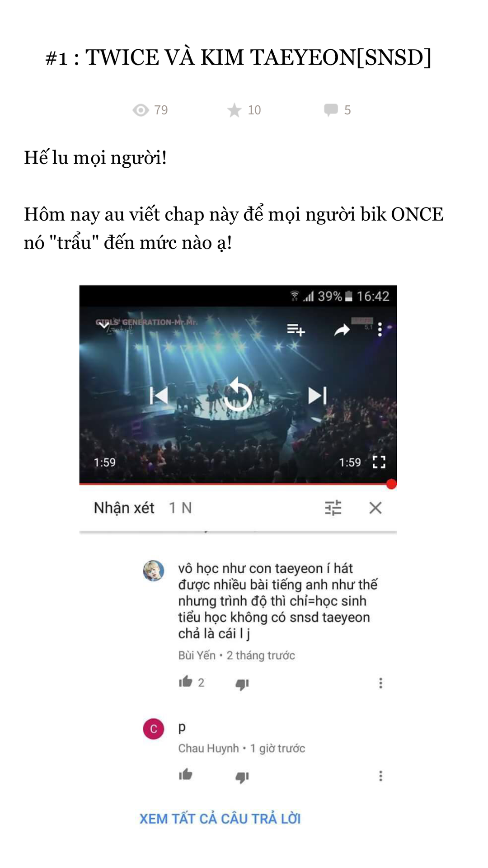Viewport: 488px width, 868px height.
Task: Enter fullscreen mode
Action: [379, 462]
